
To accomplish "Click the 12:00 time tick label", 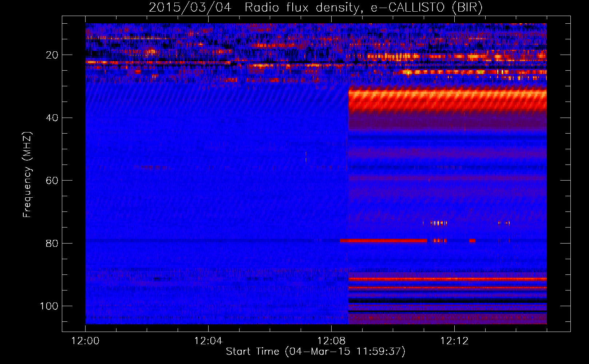I will coord(86,341).
